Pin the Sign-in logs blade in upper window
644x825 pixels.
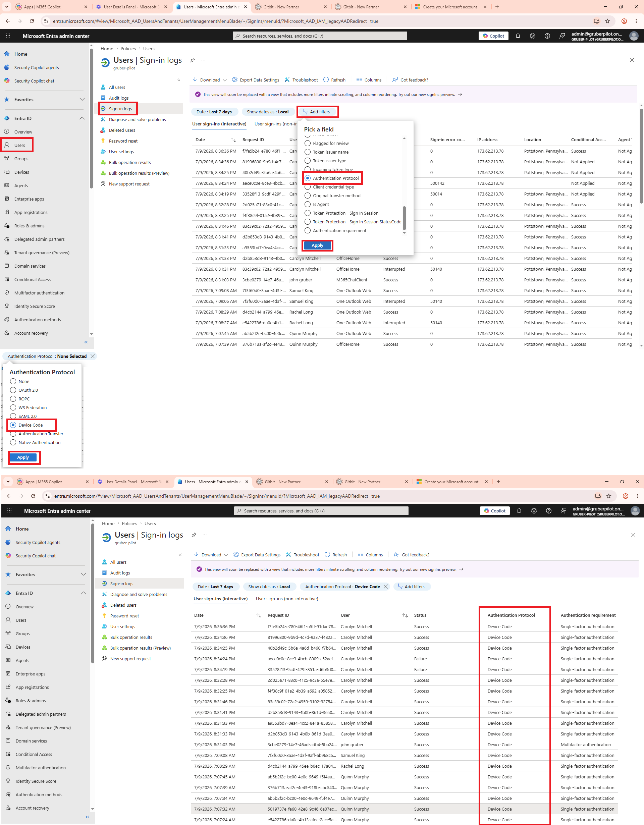click(192, 60)
